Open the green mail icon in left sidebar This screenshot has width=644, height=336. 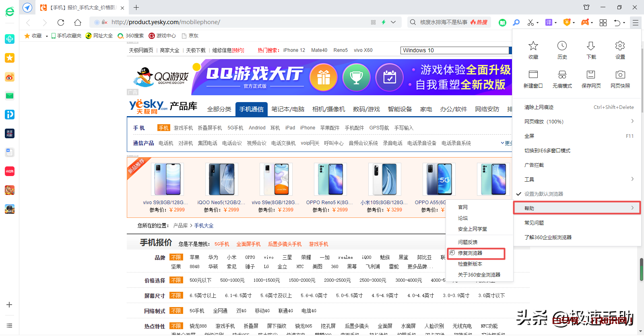tap(10, 96)
